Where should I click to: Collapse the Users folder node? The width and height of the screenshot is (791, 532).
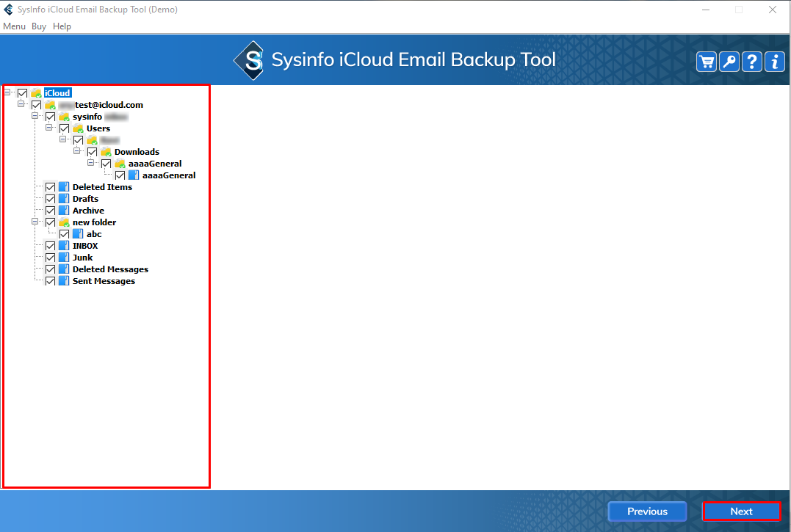coord(49,128)
